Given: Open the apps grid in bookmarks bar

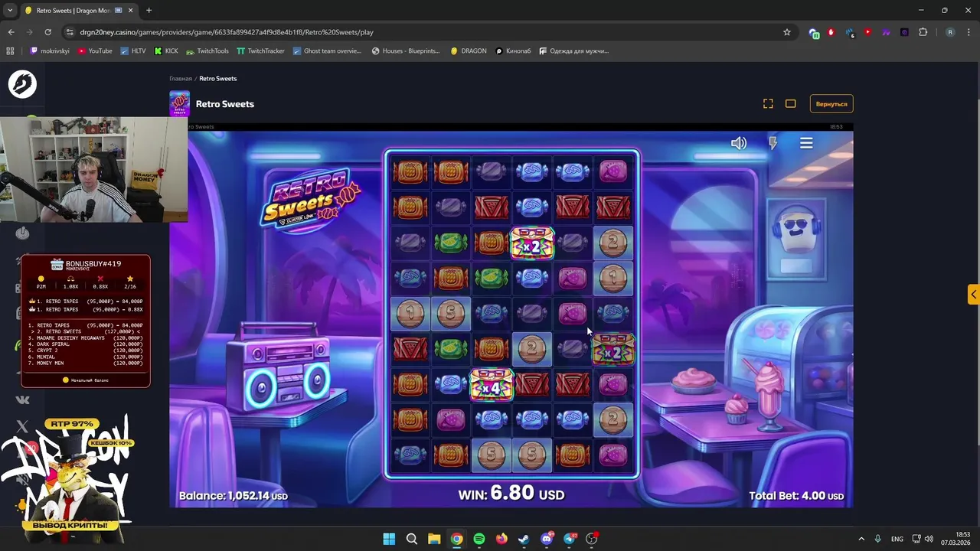Looking at the screenshot, I should 10,51.
